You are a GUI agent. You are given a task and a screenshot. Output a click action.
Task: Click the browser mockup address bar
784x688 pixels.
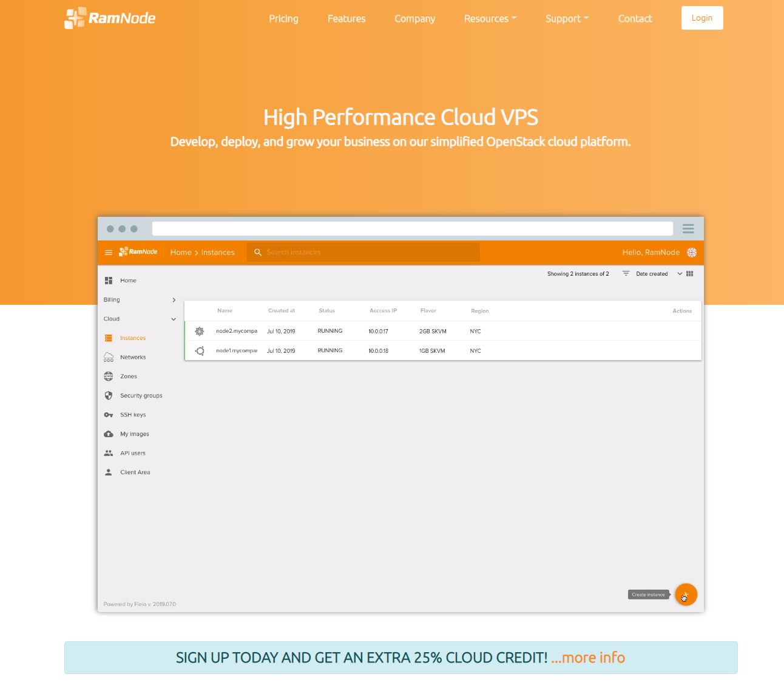coord(413,228)
